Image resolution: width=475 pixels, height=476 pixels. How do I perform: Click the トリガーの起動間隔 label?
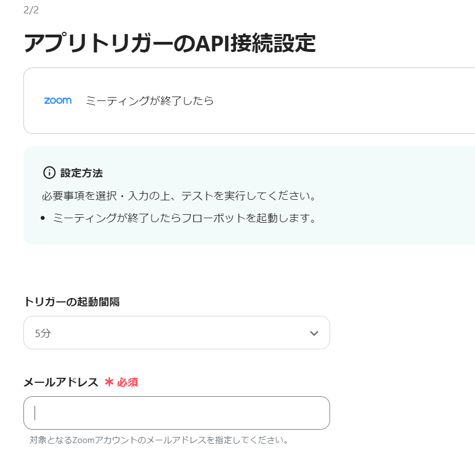71,302
